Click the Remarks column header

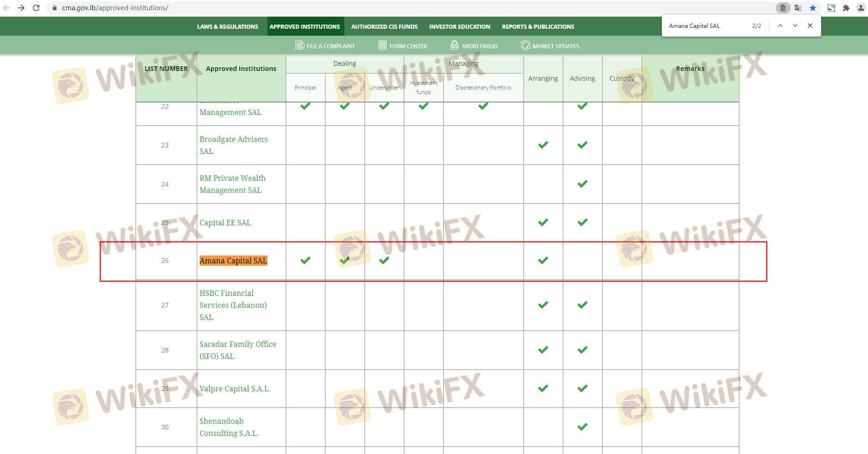coord(690,69)
